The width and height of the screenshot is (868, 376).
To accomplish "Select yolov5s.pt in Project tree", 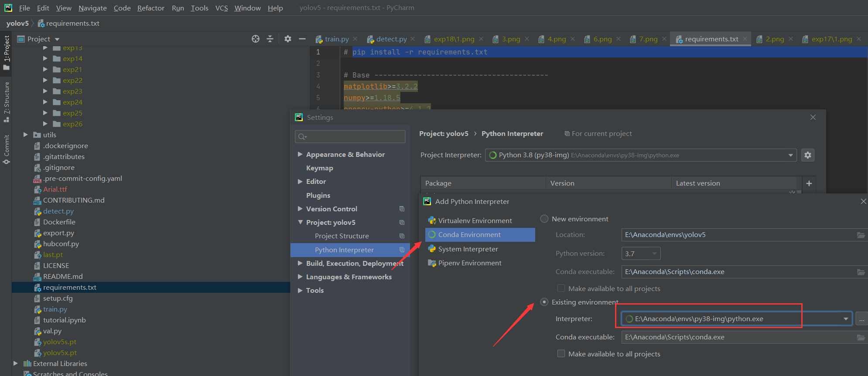I will tap(60, 342).
